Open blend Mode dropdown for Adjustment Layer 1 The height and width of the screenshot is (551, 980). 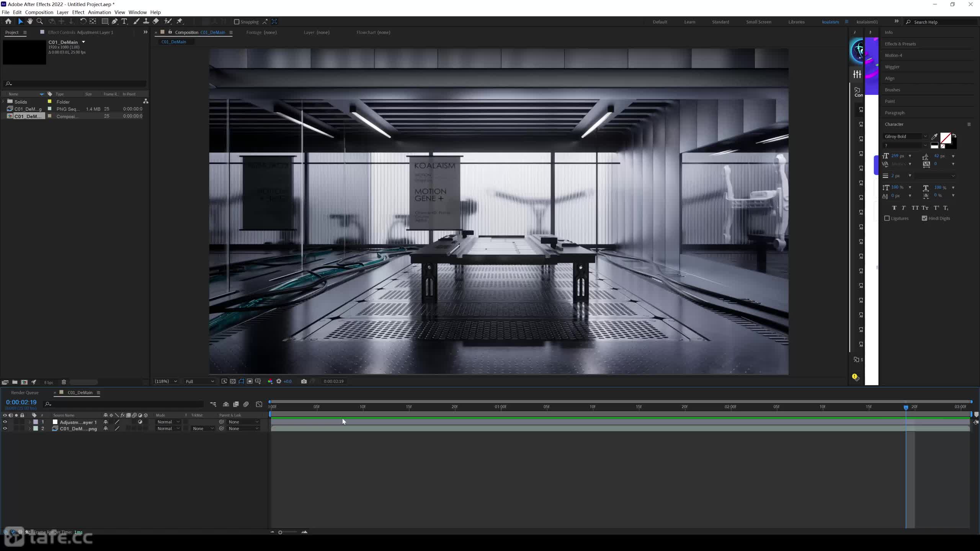coord(168,422)
